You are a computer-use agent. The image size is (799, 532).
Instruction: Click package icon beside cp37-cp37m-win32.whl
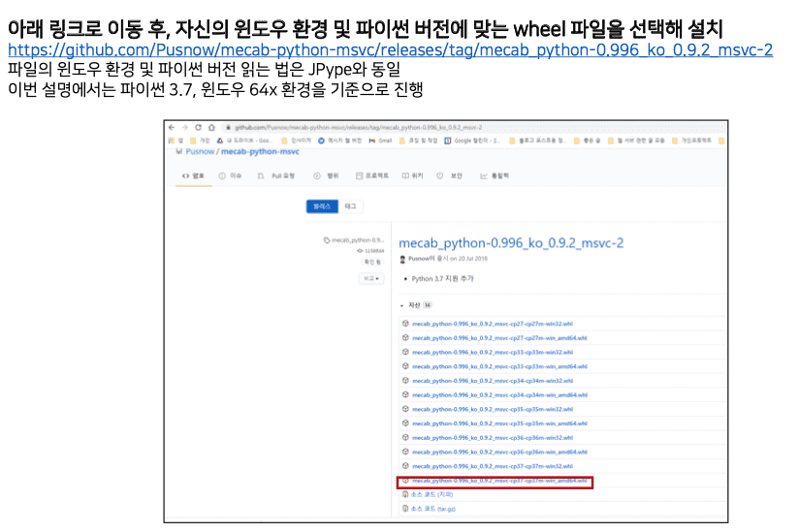coord(405,466)
